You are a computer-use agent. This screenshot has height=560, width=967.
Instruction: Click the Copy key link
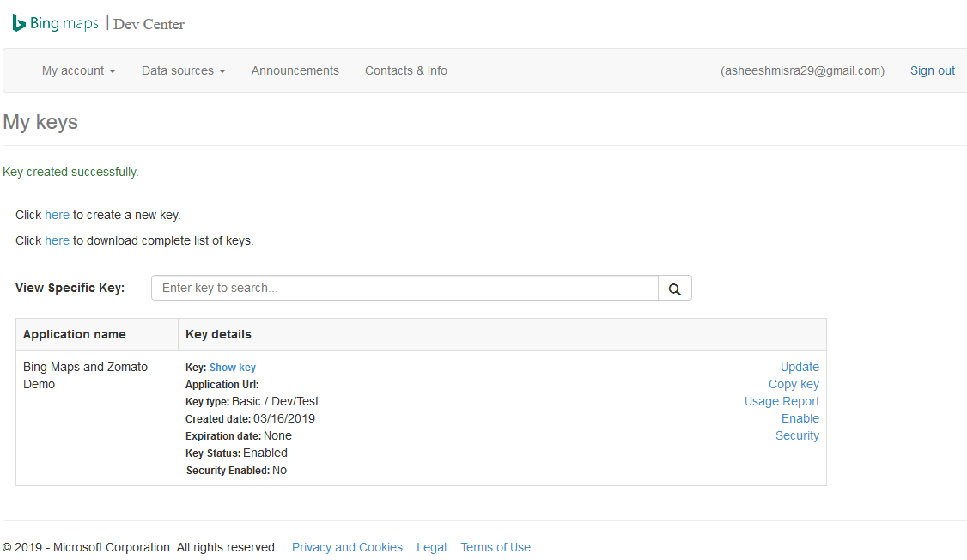click(x=794, y=384)
